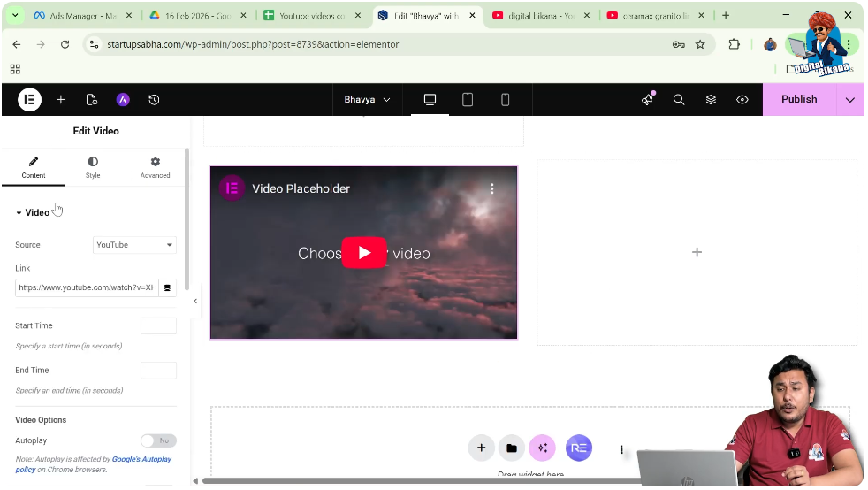View site information icon in address bar
Viewport: 868px width, 490px height.
pos(95,44)
